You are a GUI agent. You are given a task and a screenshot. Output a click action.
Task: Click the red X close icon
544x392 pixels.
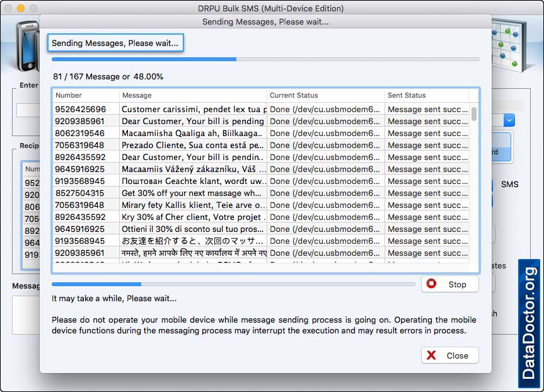(431, 355)
